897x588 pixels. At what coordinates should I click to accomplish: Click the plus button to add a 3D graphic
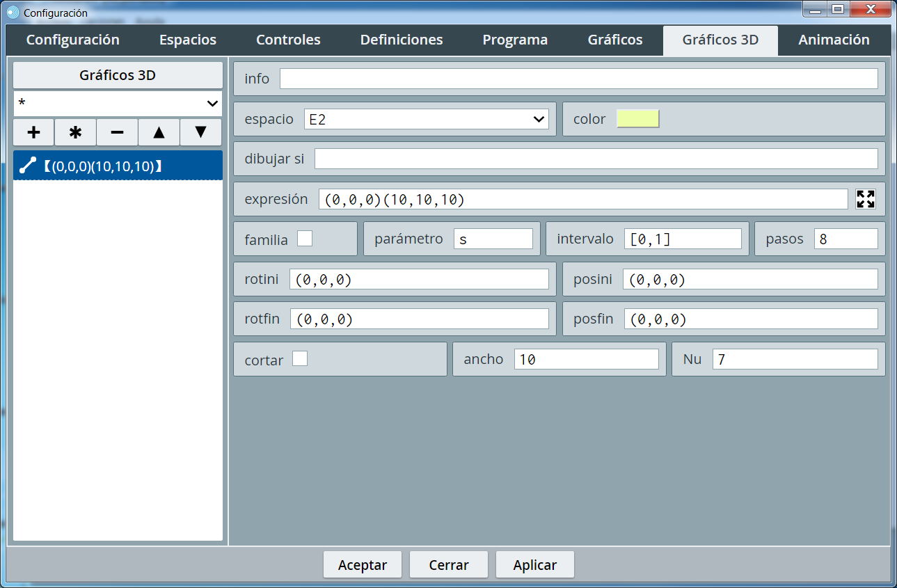click(x=33, y=132)
